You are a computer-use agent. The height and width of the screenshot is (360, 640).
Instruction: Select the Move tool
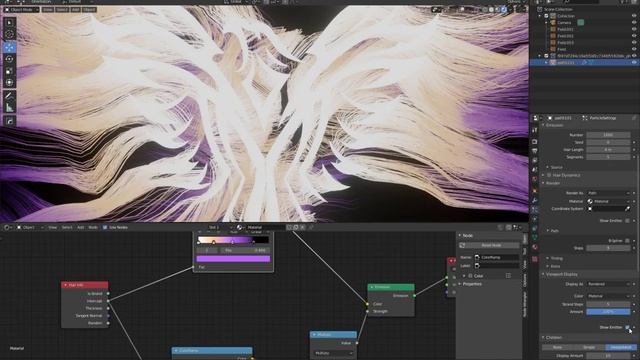tap(9, 47)
